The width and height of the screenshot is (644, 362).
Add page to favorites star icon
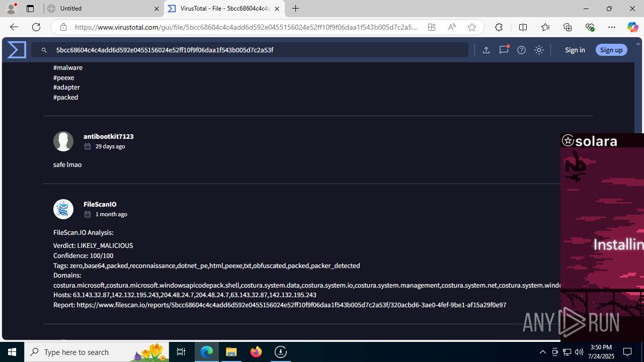pos(472,27)
